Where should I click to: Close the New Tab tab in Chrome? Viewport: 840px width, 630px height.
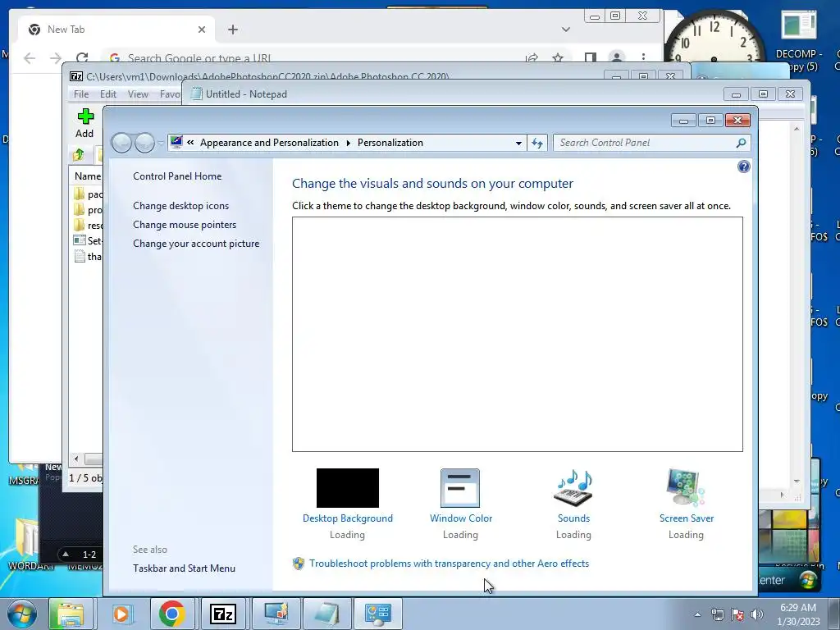[202, 30]
